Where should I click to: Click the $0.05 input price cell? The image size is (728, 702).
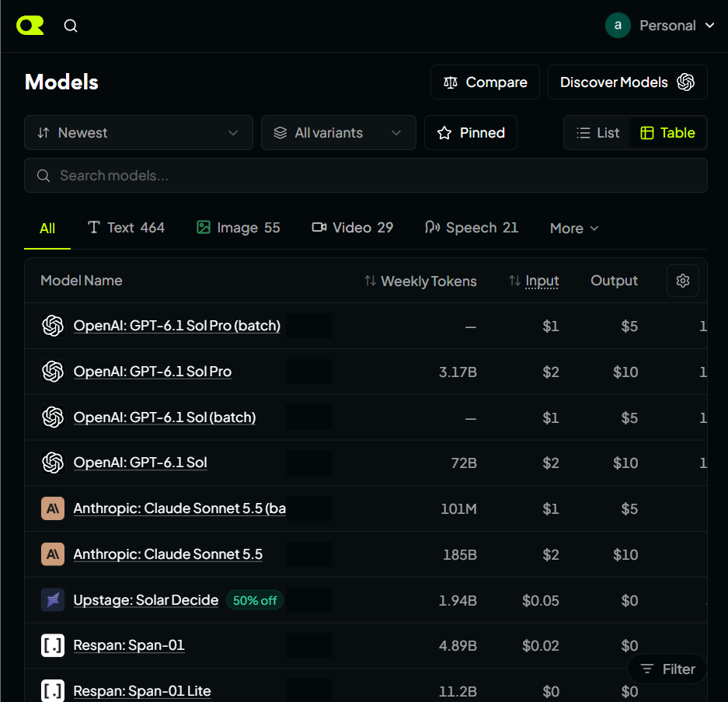pos(541,600)
